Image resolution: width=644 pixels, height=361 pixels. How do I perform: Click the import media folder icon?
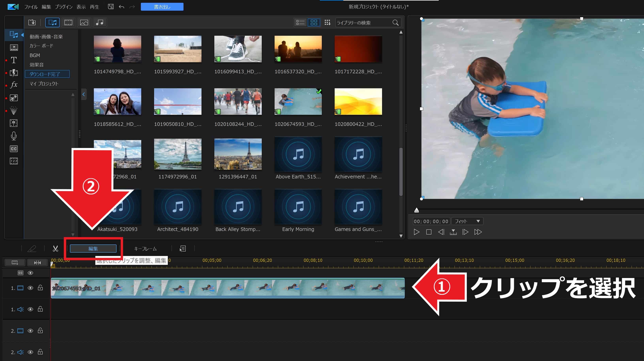click(x=32, y=23)
